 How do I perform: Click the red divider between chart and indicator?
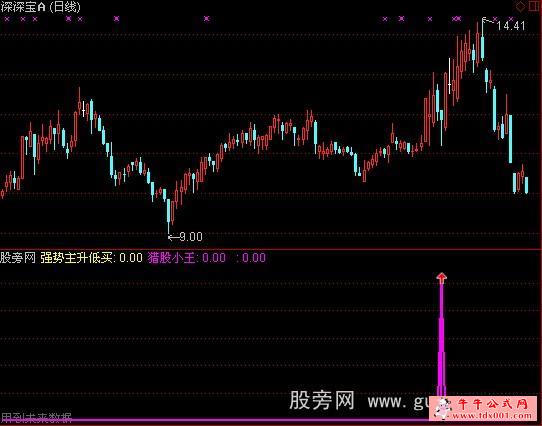click(271, 249)
